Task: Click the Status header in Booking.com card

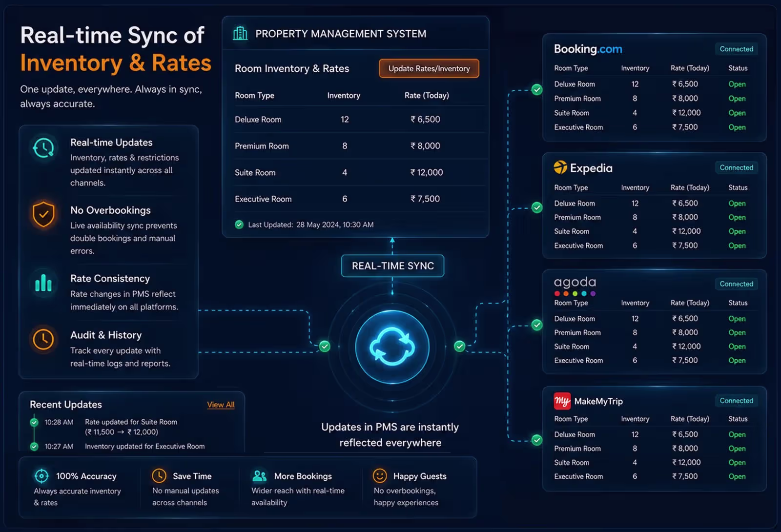Action: pos(738,68)
